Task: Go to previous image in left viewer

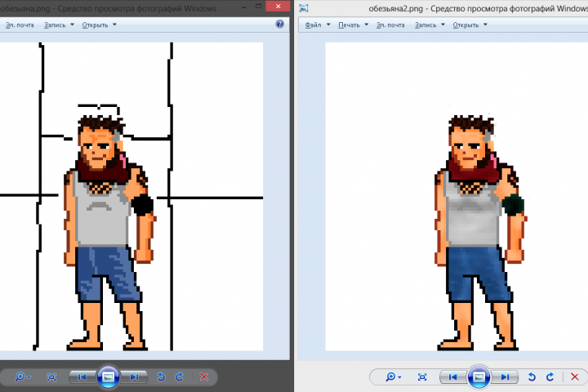Action: pyautogui.click(x=82, y=376)
